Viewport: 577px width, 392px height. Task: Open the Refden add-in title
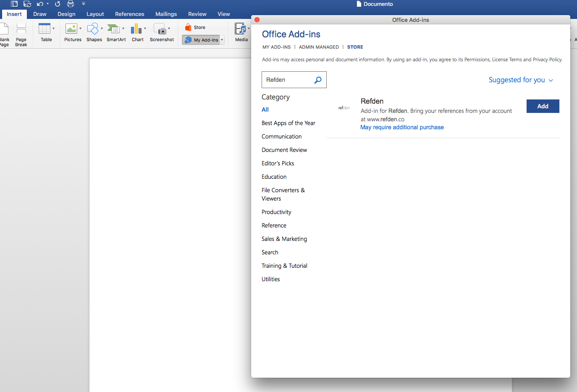click(x=372, y=101)
